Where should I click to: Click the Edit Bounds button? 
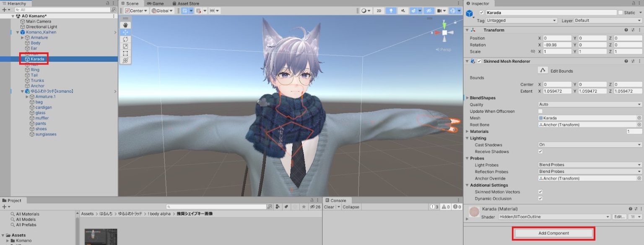coord(551,70)
